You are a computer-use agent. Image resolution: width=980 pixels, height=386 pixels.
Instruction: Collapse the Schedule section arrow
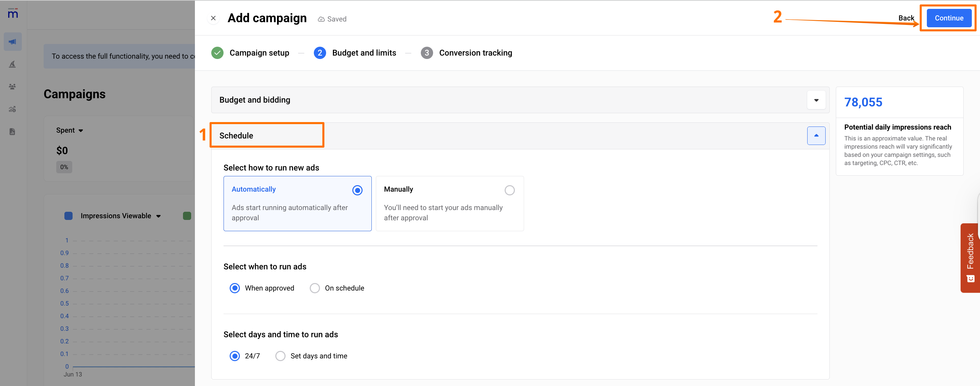point(816,135)
